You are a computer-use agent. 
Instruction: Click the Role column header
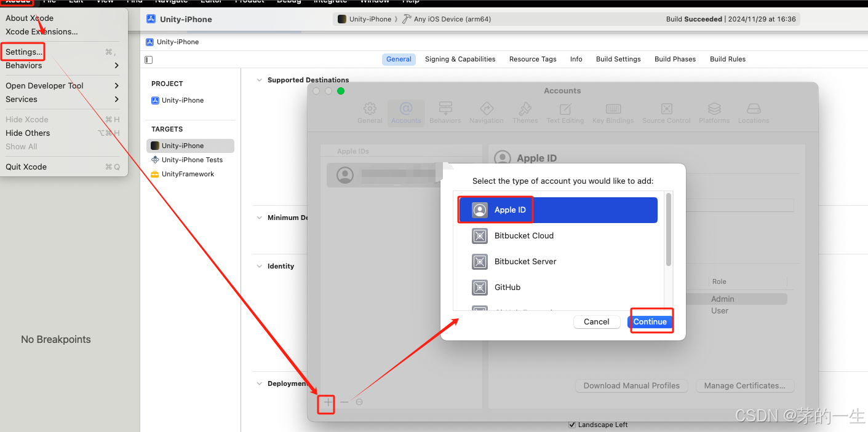click(x=719, y=281)
